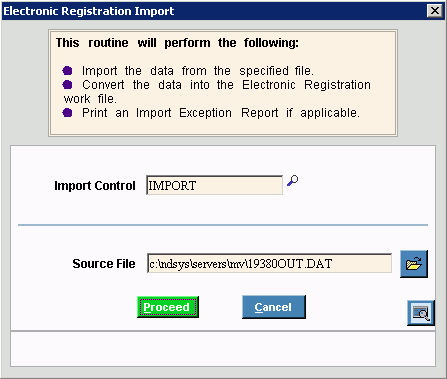Click the Proceed button
Viewport: 447px width, 379px height.
[x=168, y=307]
